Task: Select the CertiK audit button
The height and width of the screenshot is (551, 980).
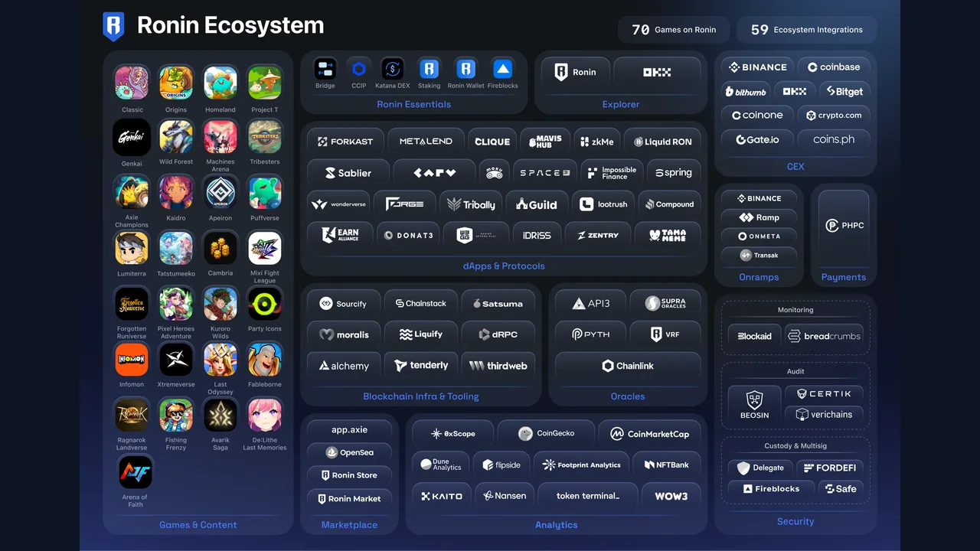Action: 824,394
